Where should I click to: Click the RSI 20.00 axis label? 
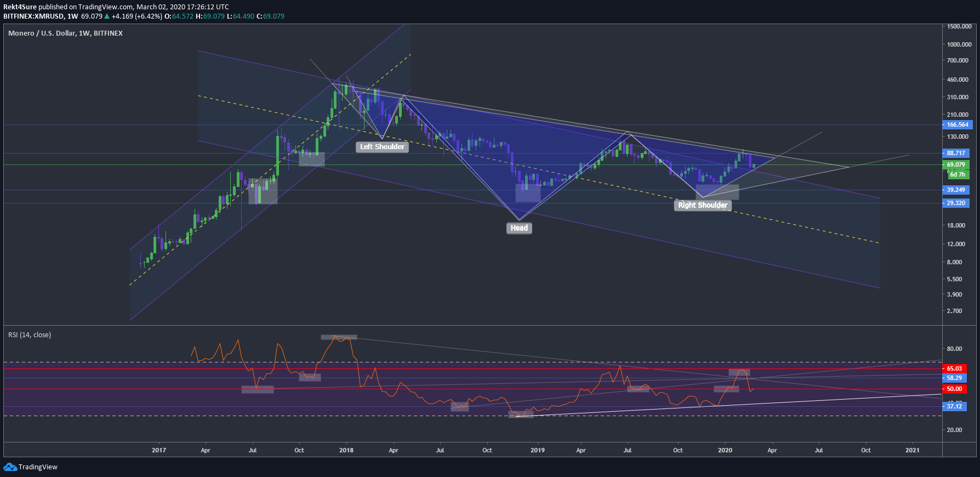954,430
